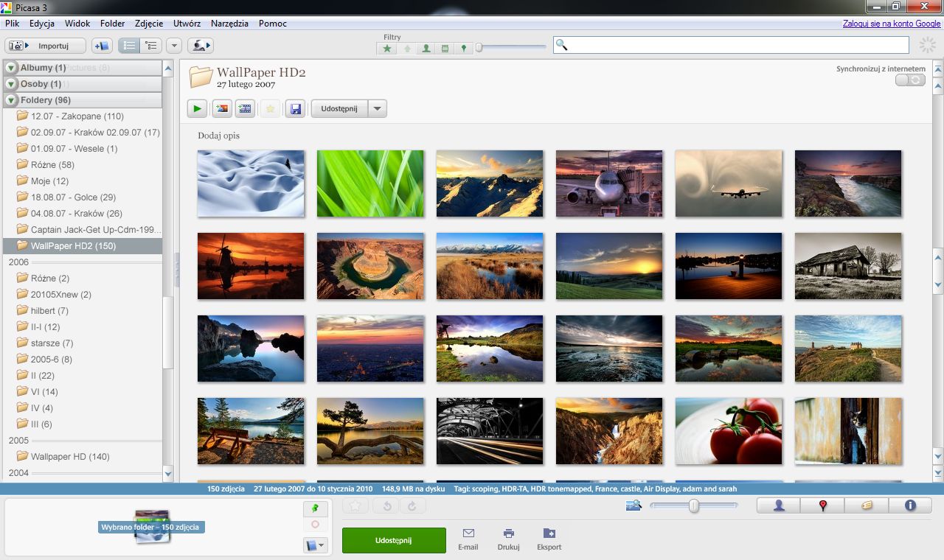Open the collage creation tool
This screenshot has width=944, height=560.
tap(221, 108)
